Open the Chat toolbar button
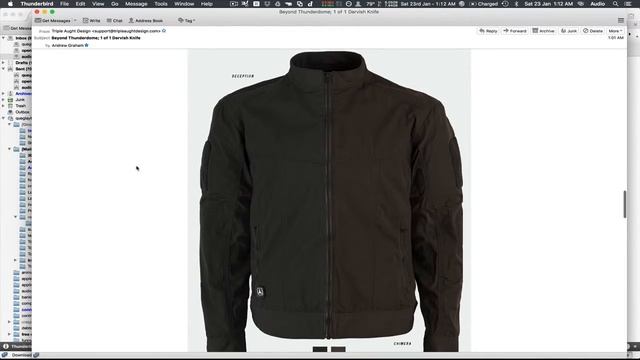This screenshot has height=360, width=640. pos(114,20)
